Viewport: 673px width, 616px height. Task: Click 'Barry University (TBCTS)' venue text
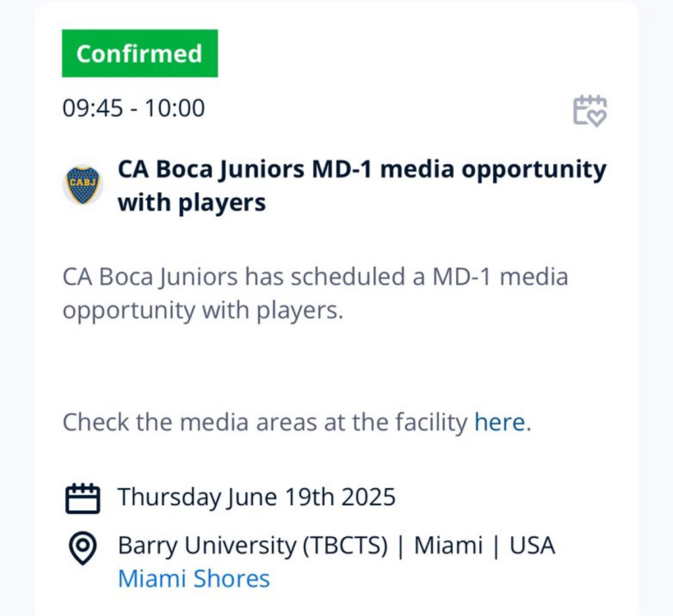(253, 546)
